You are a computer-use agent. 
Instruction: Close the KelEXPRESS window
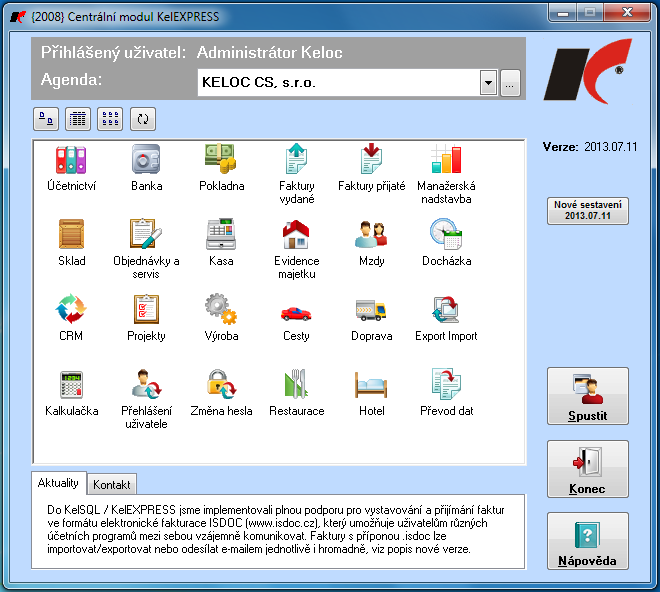[627, 13]
